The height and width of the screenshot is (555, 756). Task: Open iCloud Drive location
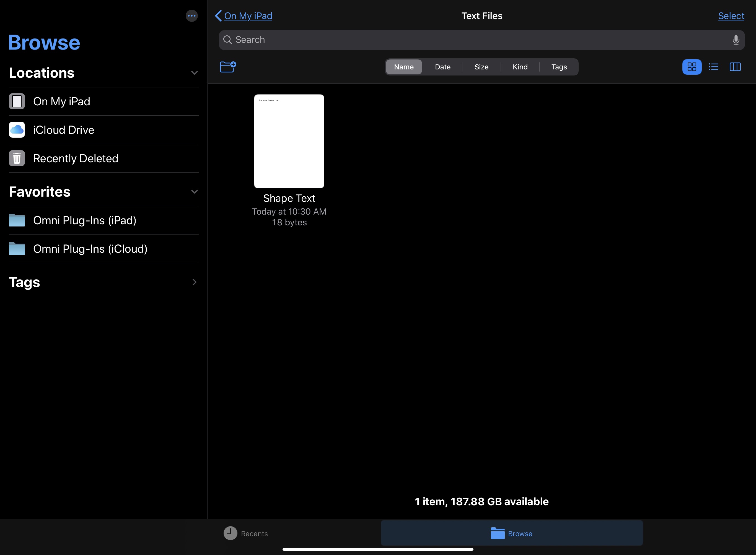click(x=63, y=130)
